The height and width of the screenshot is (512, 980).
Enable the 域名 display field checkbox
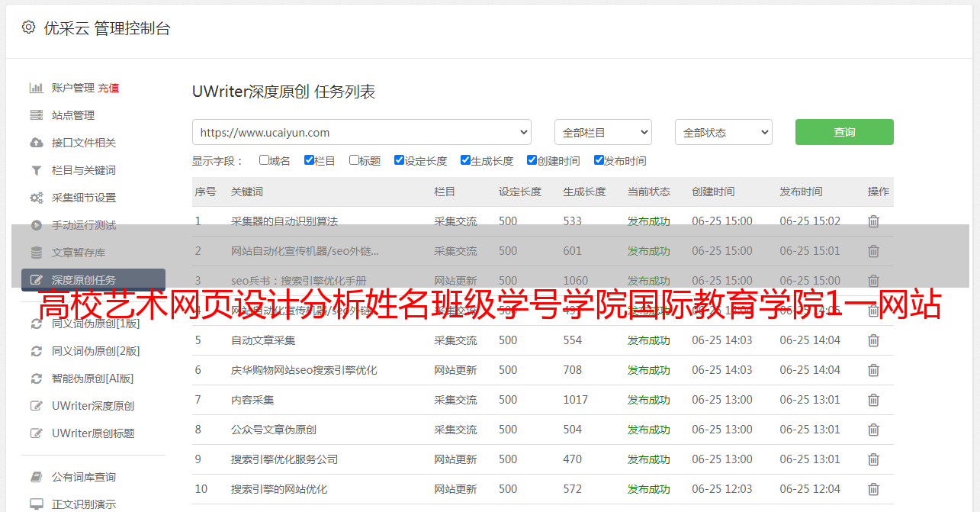[264, 160]
